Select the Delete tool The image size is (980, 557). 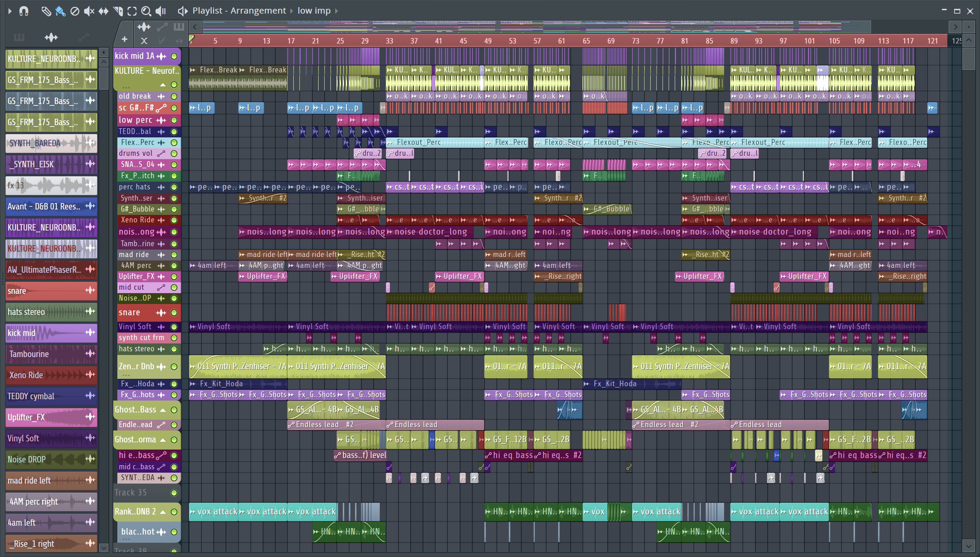coord(75,11)
